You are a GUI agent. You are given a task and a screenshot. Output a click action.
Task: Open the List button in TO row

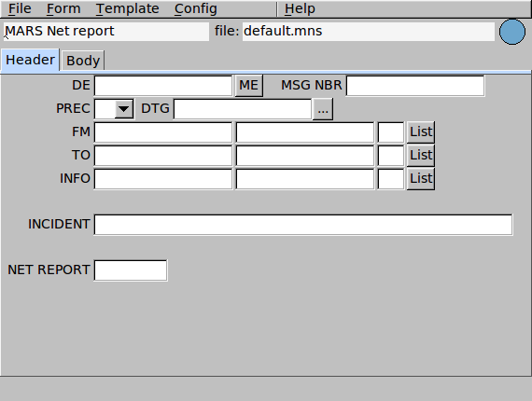(x=421, y=156)
